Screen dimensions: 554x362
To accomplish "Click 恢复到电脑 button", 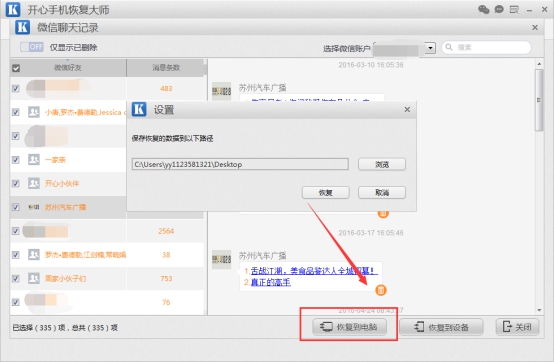I will point(349,327).
